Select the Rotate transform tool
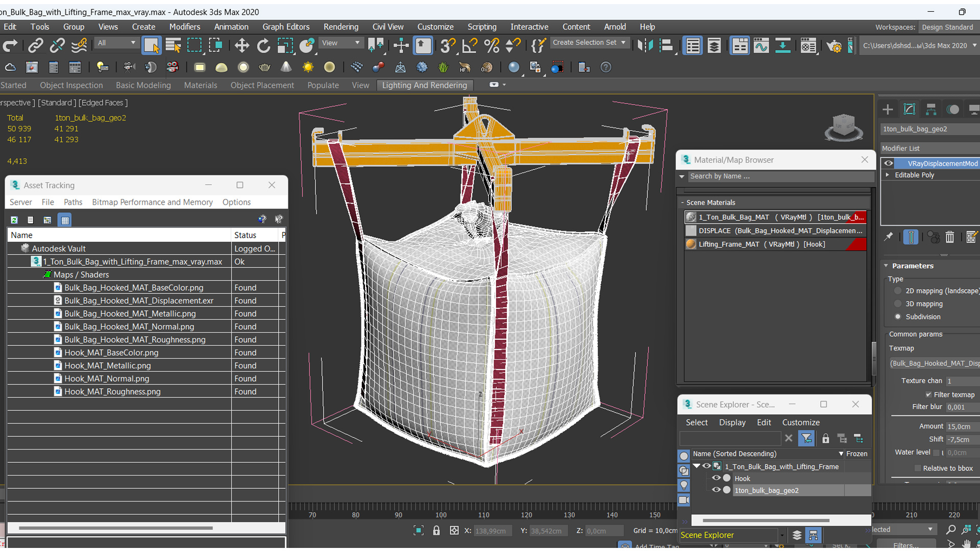Screen dimensions: 980x551 [263, 46]
